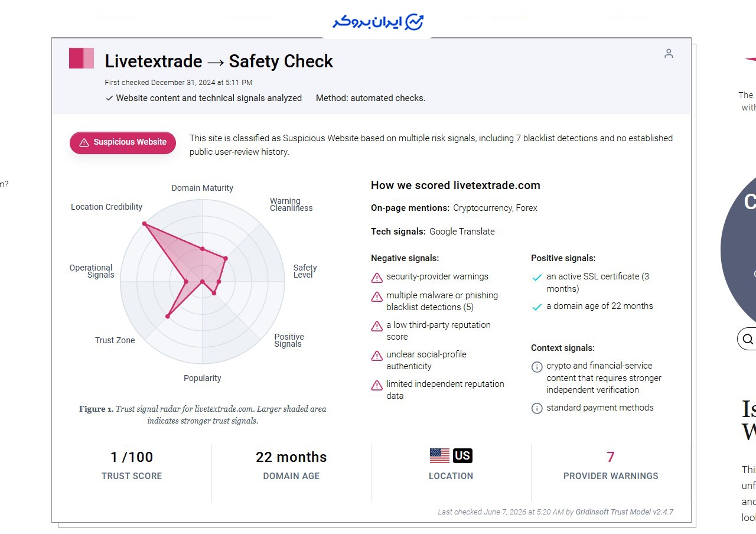Click info icon next to standard payment methods
Image resolution: width=756 pixels, height=534 pixels.
pos(537,408)
